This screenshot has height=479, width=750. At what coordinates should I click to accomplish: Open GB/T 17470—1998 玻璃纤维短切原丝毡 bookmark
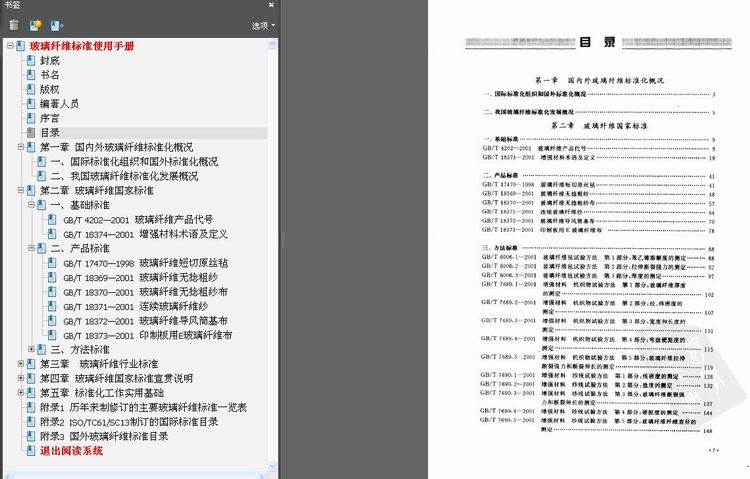pyautogui.click(x=145, y=263)
